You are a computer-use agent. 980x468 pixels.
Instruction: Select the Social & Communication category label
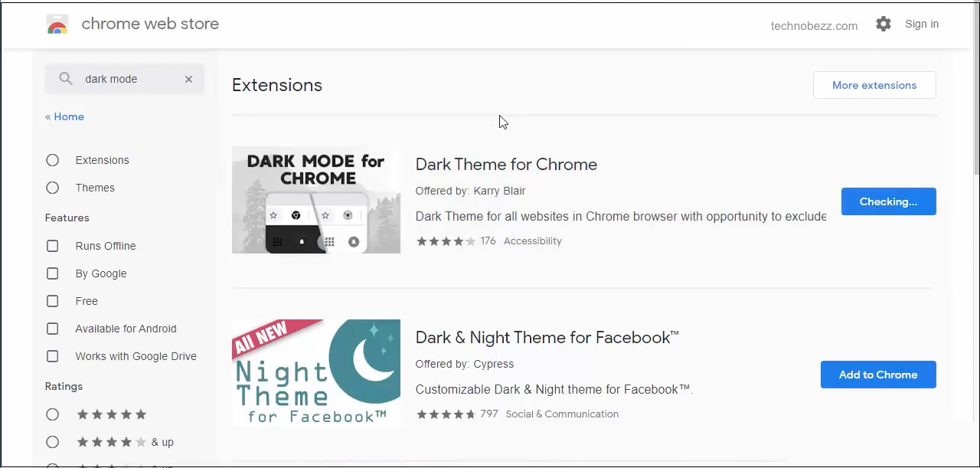click(x=562, y=414)
